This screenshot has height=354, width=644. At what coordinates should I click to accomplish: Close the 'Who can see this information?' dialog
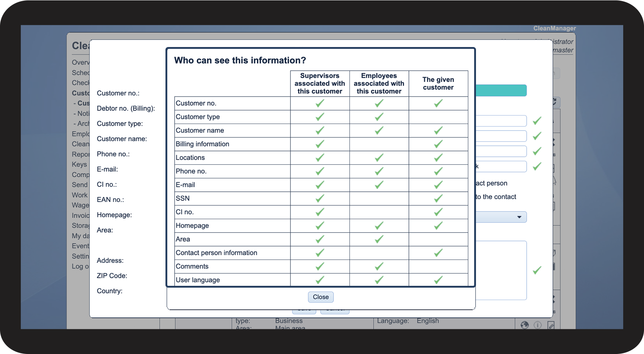pos(321,297)
